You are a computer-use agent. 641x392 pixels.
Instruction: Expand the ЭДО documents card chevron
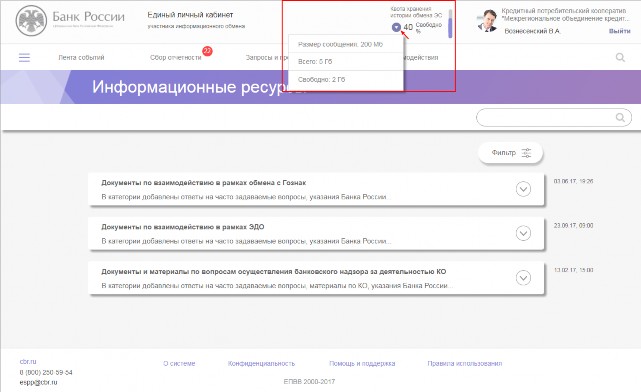(523, 233)
